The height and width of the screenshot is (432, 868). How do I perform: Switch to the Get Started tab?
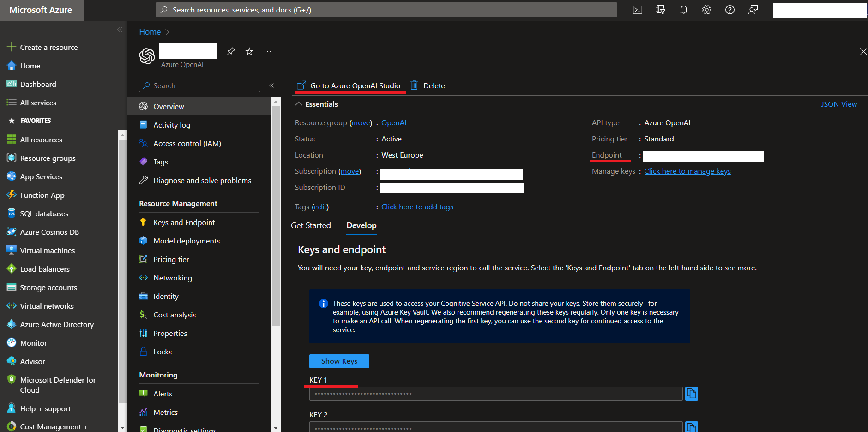[311, 225]
